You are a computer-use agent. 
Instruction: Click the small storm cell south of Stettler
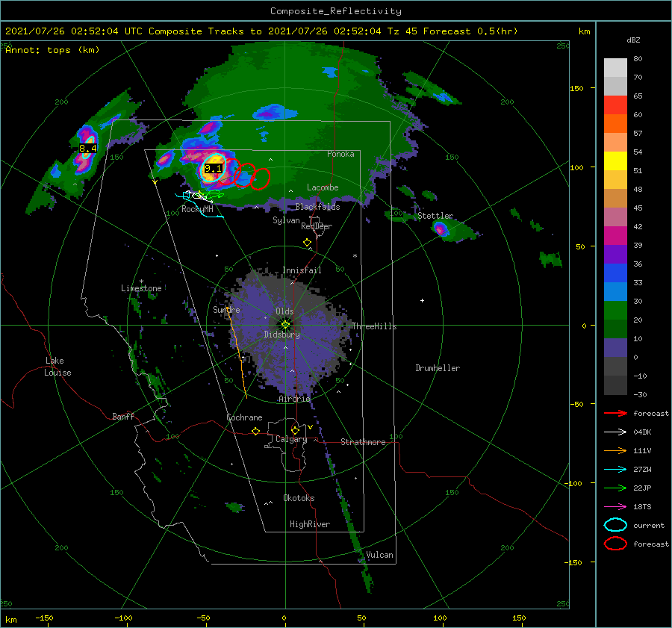441,229
